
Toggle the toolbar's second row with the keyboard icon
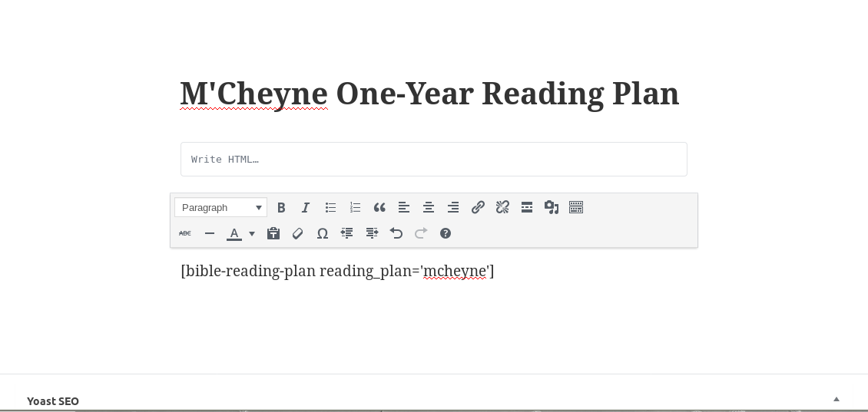tap(576, 207)
